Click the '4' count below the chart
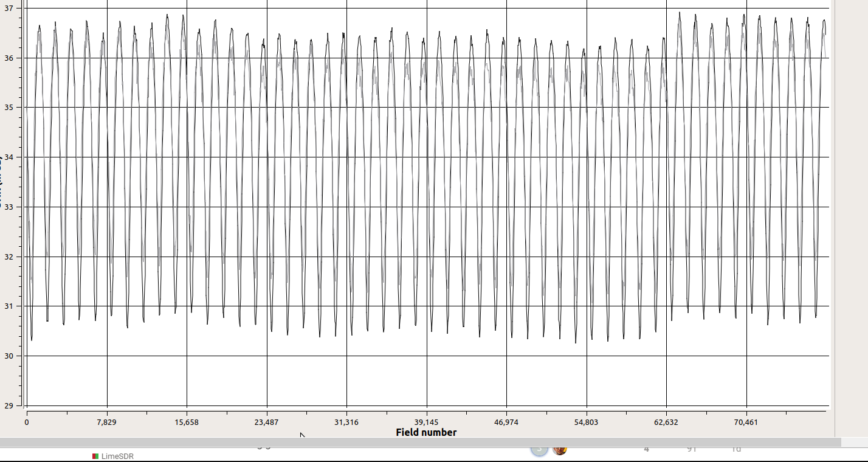868x462 pixels. click(646, 449)
